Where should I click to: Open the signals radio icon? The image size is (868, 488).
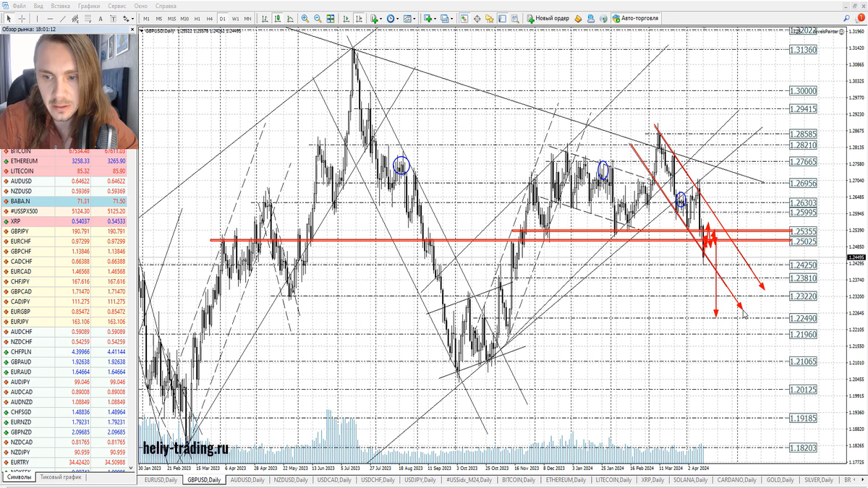(x=603, y=18)
